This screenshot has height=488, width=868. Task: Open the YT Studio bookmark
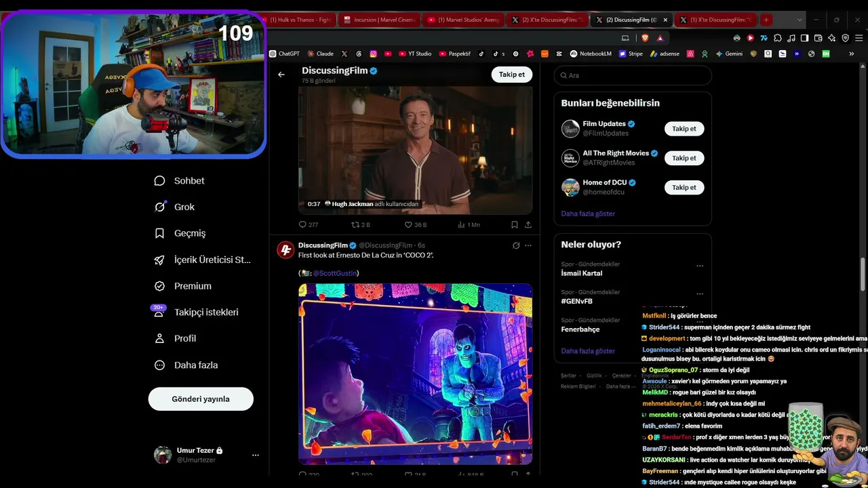click(415, 54)
